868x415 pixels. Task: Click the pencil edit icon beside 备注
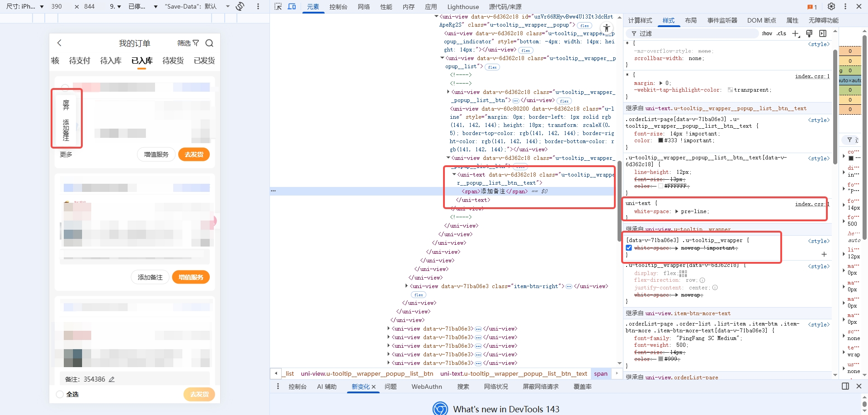(112, 379)
